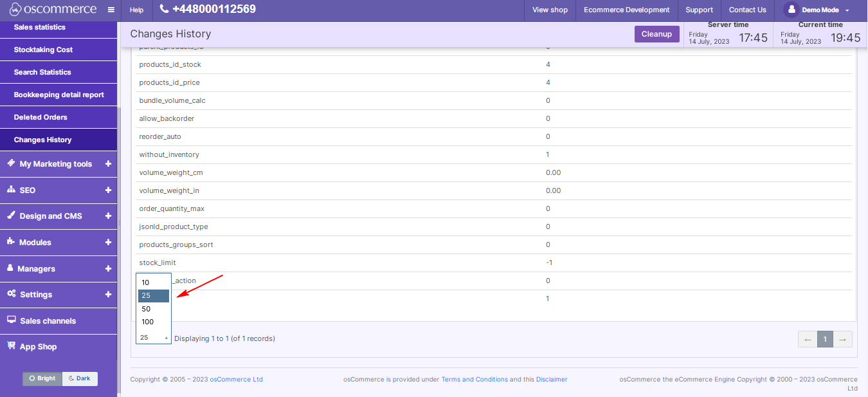Click the phone number +448000112569
Viewport: 868px width, 397px height.
click(x=214, y=9)
